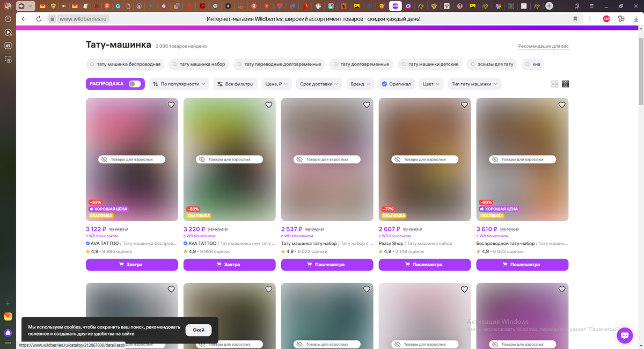The width and height of the screenshot is (644, 349).
Task: Open the cookies policy link
Action: 72,327
